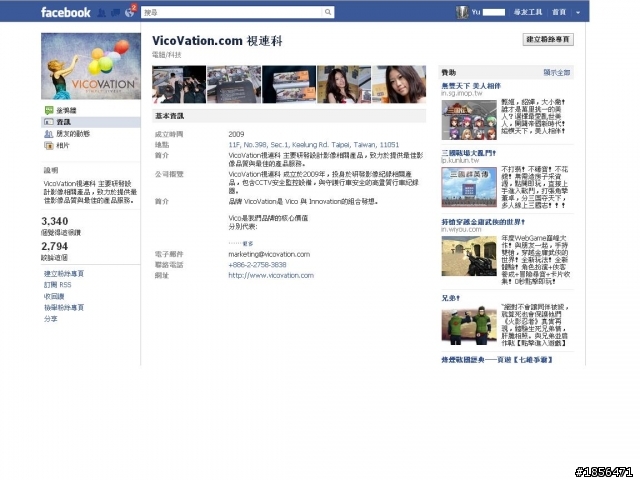Go to 首頁 in top bar
Image resolution: width=640 pixels, height=480 pixels.
[x=559, y=12]
